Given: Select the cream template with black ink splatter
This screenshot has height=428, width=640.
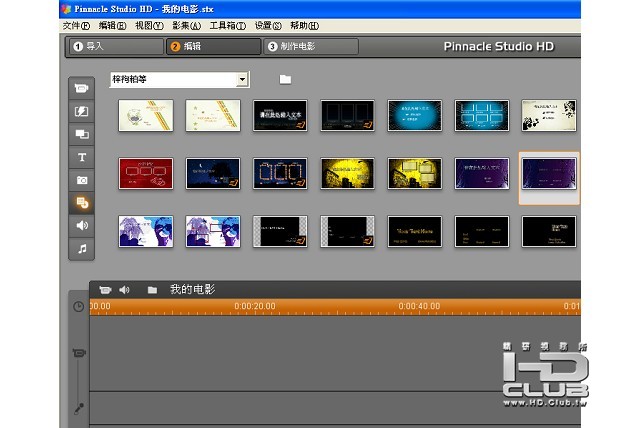Looking at the screenshot, I should [549, 115].
